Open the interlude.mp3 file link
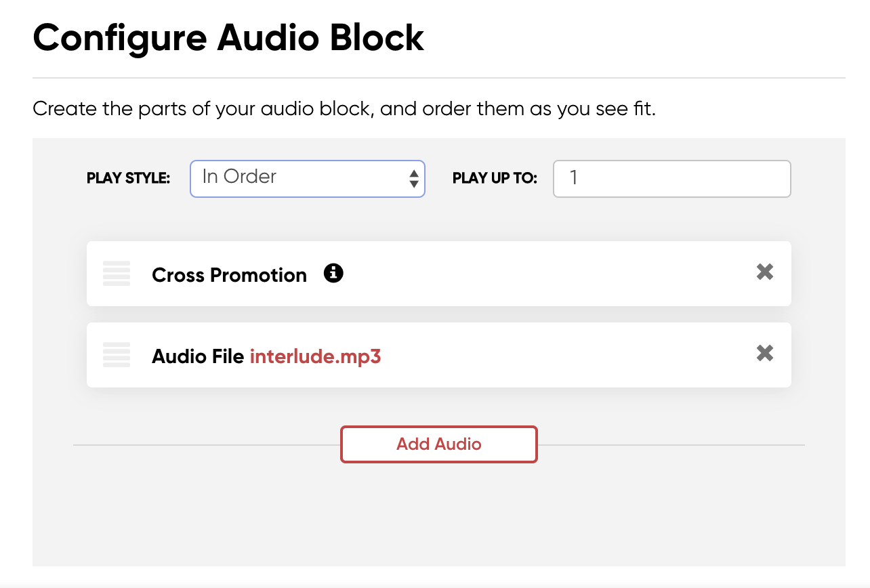Viewport: 870px width, 588px height. pos(316,356)
